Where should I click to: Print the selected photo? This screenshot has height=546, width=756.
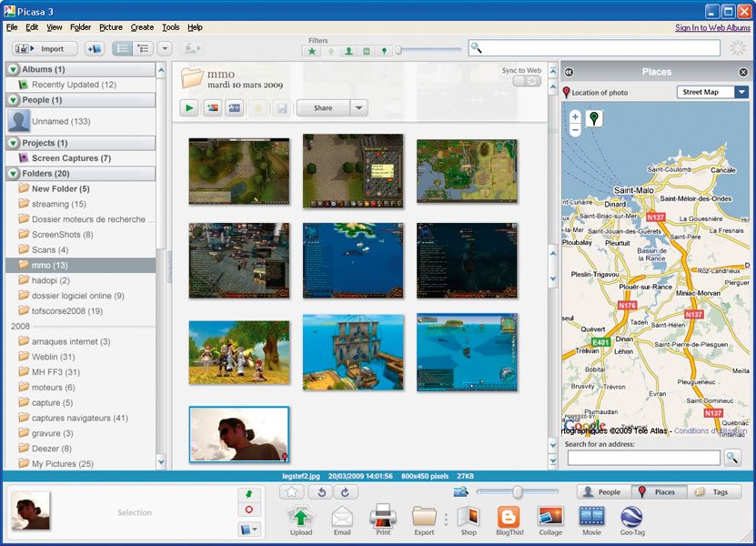(x=383, y=521)
